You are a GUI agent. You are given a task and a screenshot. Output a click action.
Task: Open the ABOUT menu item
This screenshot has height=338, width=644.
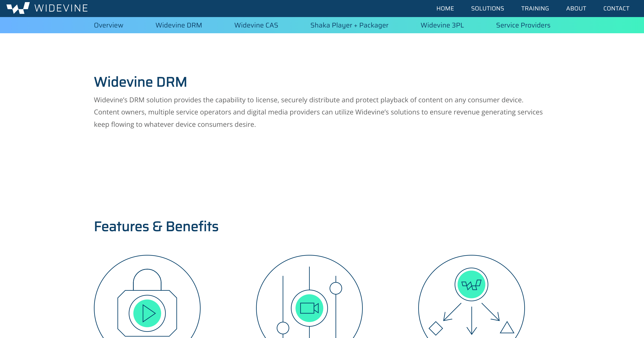click(x=576, y=9)
